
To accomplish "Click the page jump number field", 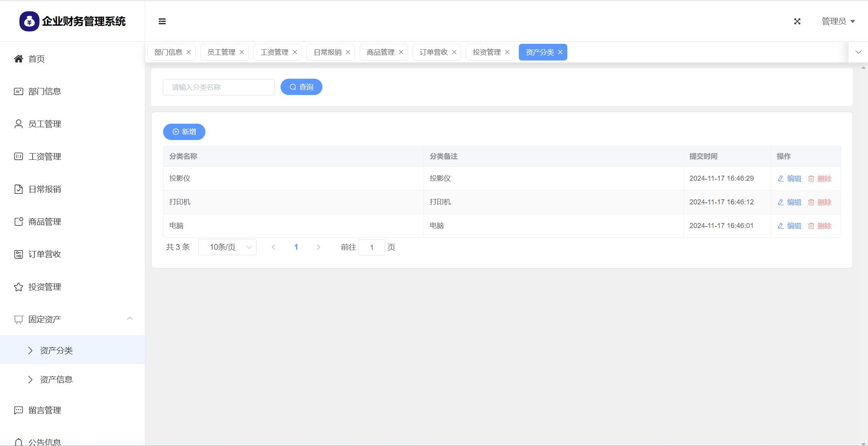I will click(372, 247).
